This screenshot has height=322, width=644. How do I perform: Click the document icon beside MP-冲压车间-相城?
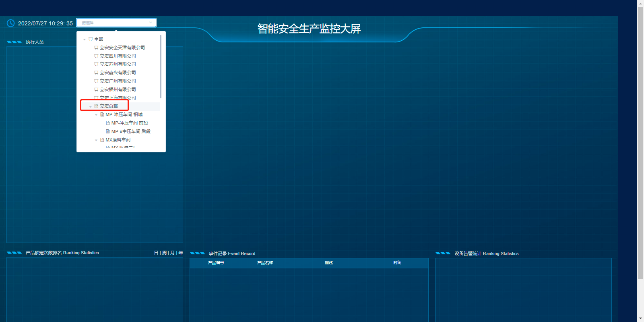pos(102,114)
